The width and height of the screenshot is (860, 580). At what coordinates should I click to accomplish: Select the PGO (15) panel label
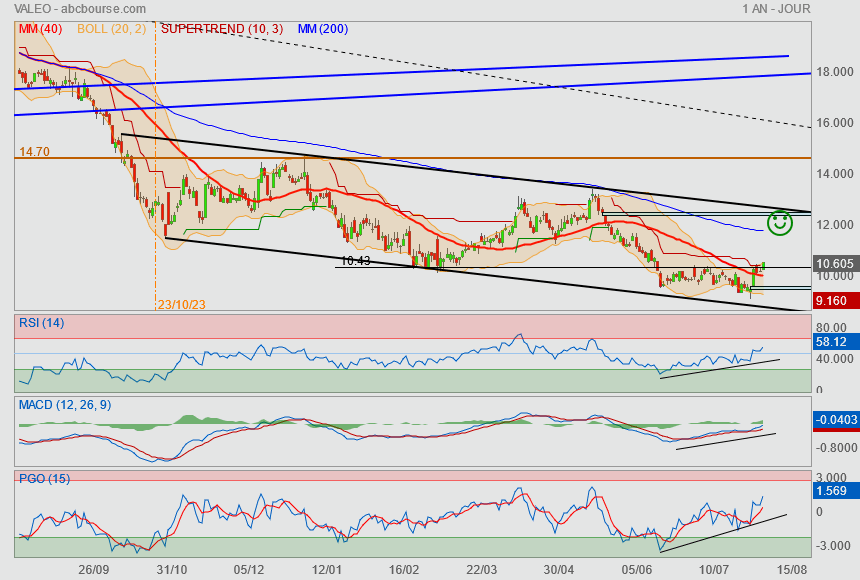(44, 478)
